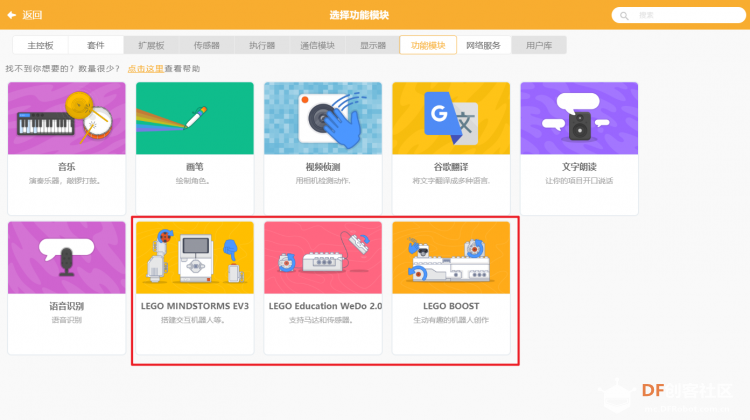
Task: Click description 生动有趣的机器人创作
Action: [451, 320]
